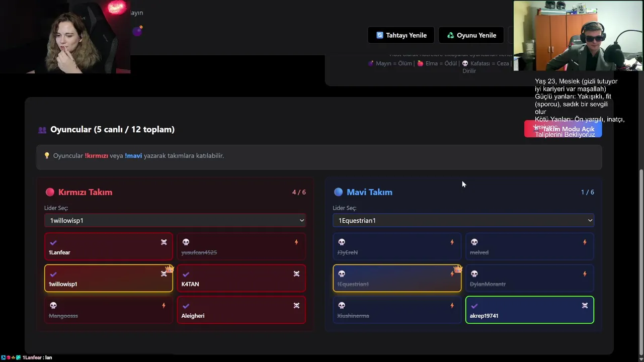Revive 1Equestrian1 with the lightning icon
This screenshot has width=644, height=362.
[x=452, y=274]
